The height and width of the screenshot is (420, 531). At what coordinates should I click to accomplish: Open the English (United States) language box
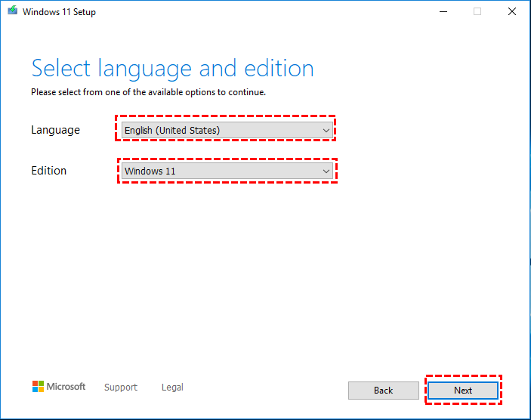219,131
